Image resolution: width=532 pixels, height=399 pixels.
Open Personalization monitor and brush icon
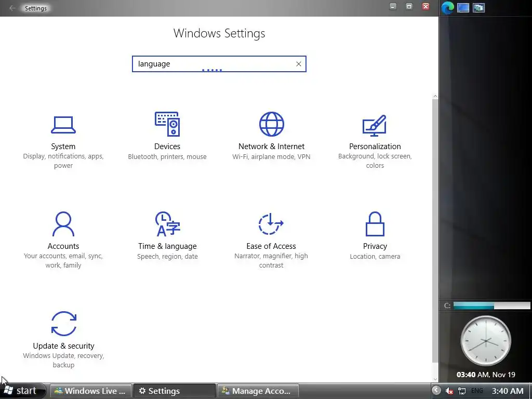375,125
